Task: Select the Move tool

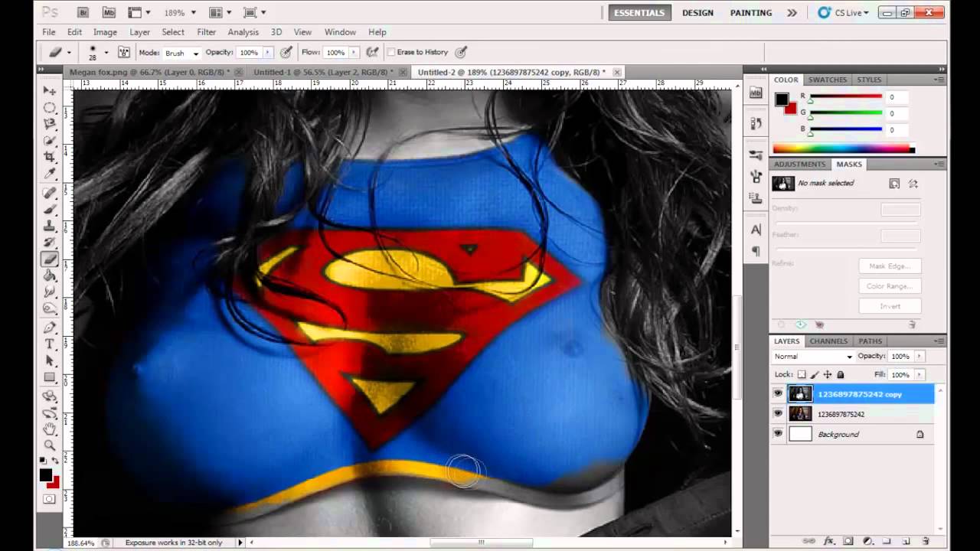Action: click(x=50, y=90)
